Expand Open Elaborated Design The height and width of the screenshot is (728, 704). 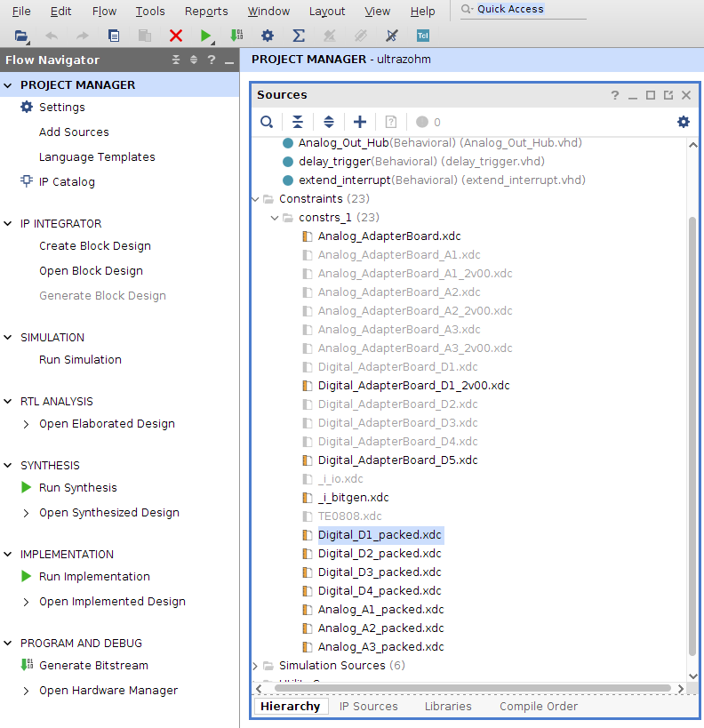coord(27,424)
